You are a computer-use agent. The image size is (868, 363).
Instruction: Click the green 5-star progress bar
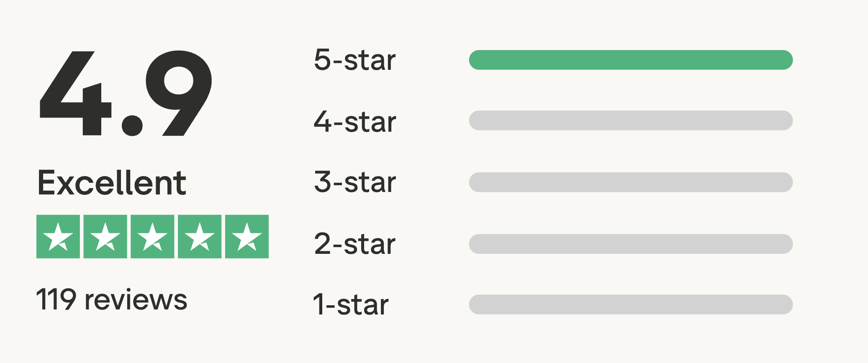(x=631, y=60)
